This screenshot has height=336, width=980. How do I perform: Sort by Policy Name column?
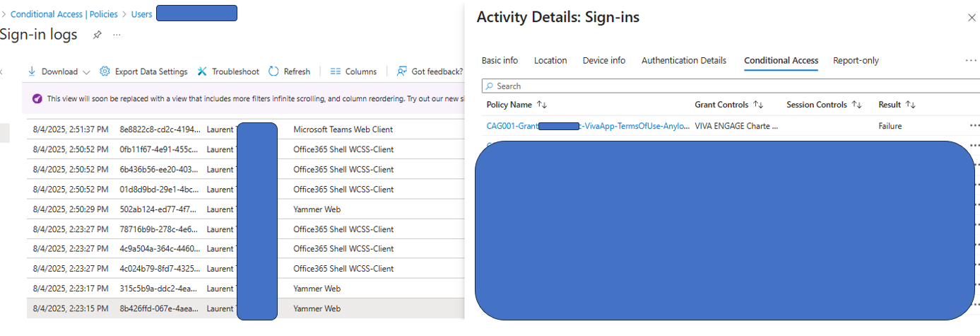pyautogui.click(x=541, y=105)
